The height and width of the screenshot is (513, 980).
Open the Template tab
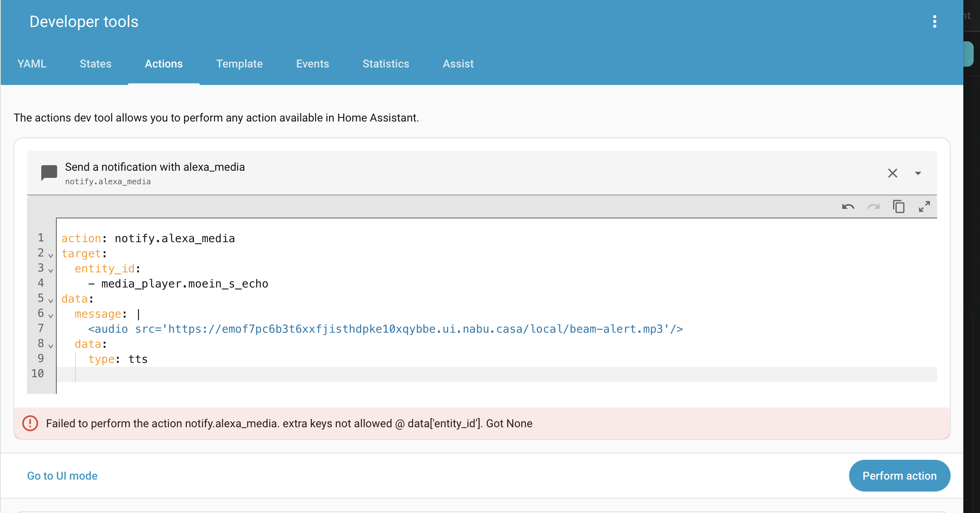(x=239, y=64)
